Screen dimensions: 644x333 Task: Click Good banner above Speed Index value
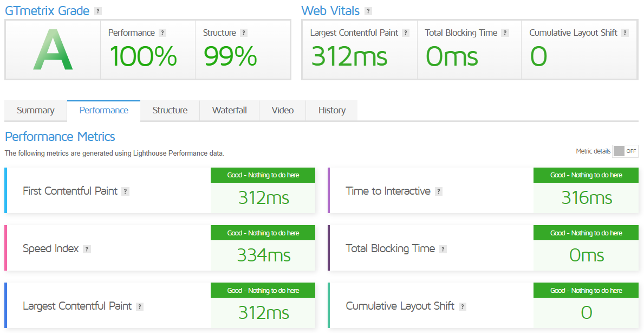(263, 233)
